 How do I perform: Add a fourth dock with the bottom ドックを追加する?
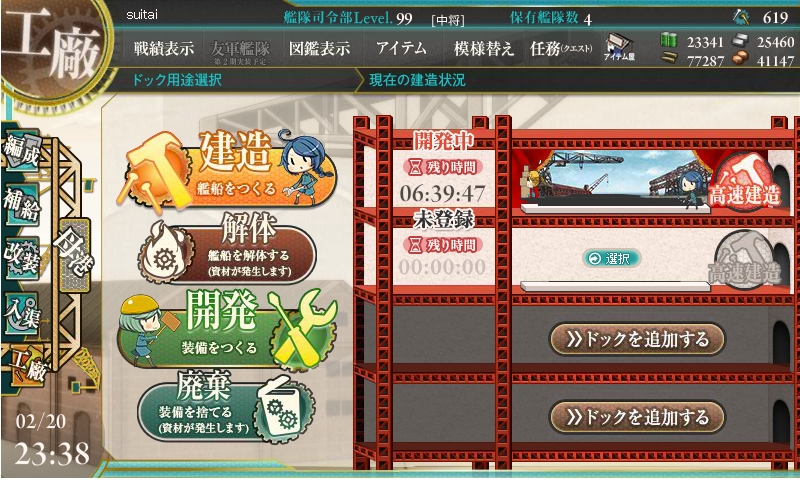point(637,417)
